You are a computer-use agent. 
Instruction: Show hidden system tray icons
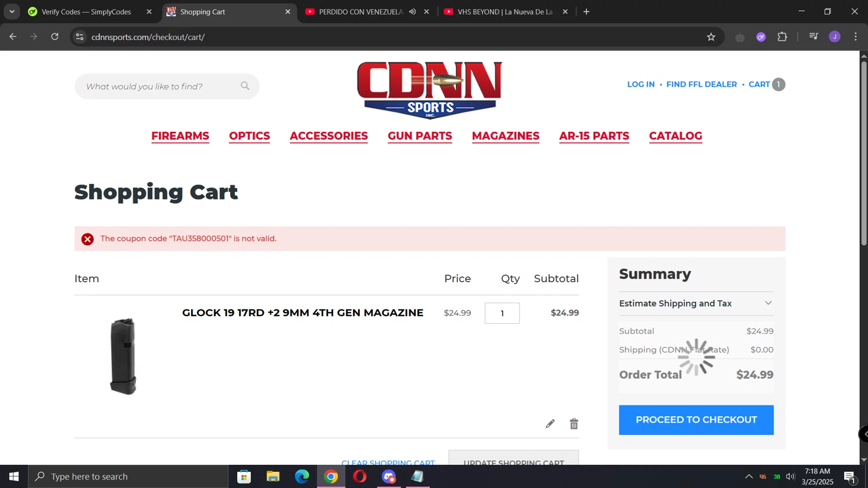pyautogui.click(x=749, y=476)
